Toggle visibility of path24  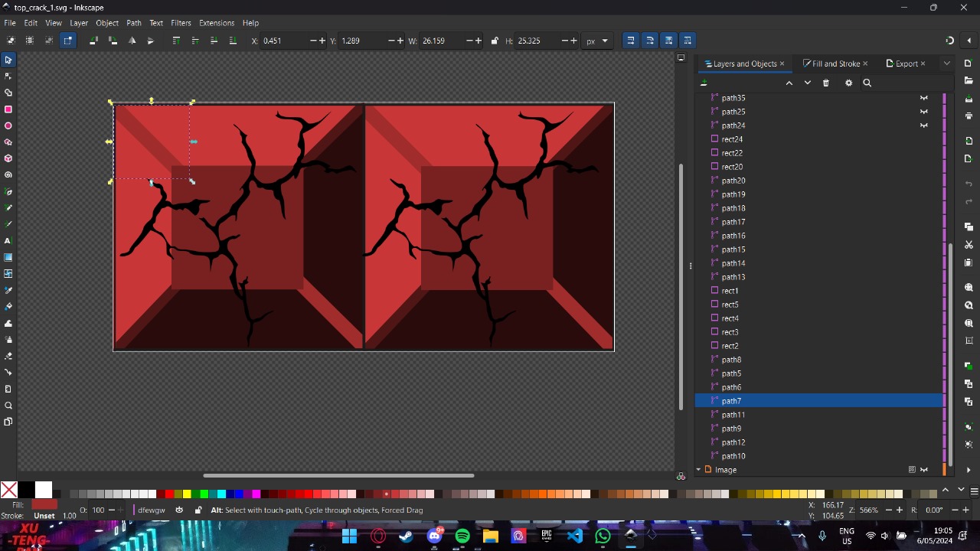click(x=923, y=126)
